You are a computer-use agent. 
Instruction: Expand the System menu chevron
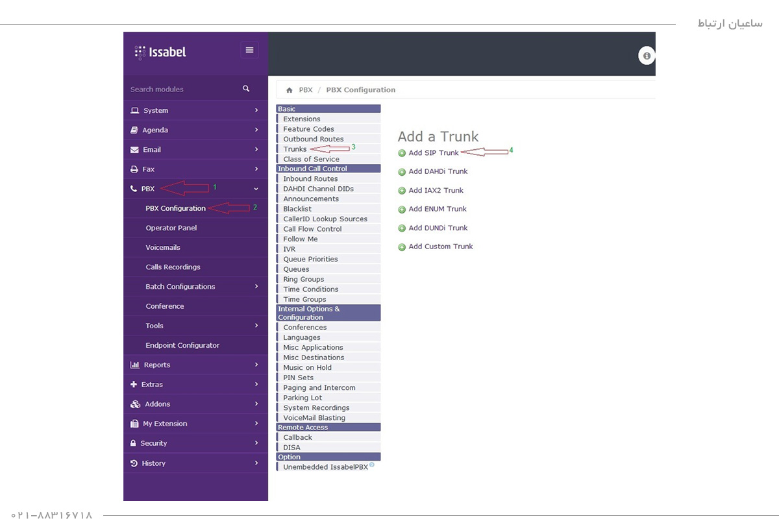click(x=256, y=111)
